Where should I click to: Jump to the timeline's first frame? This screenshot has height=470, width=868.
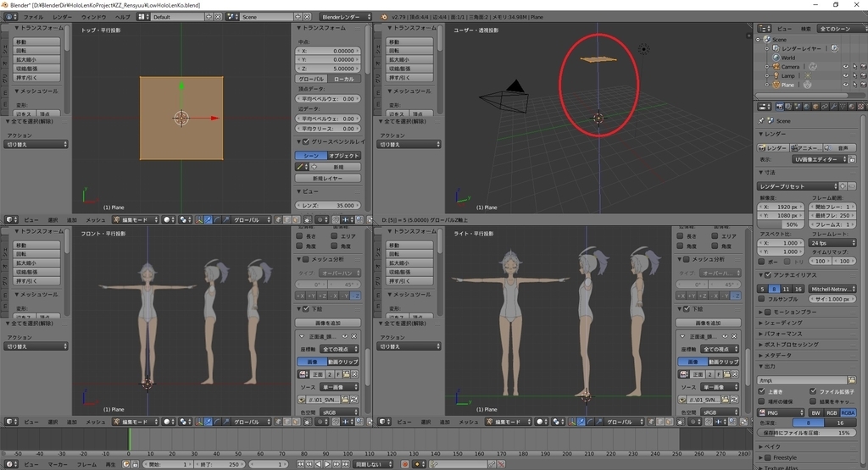(x=300, y=464)
